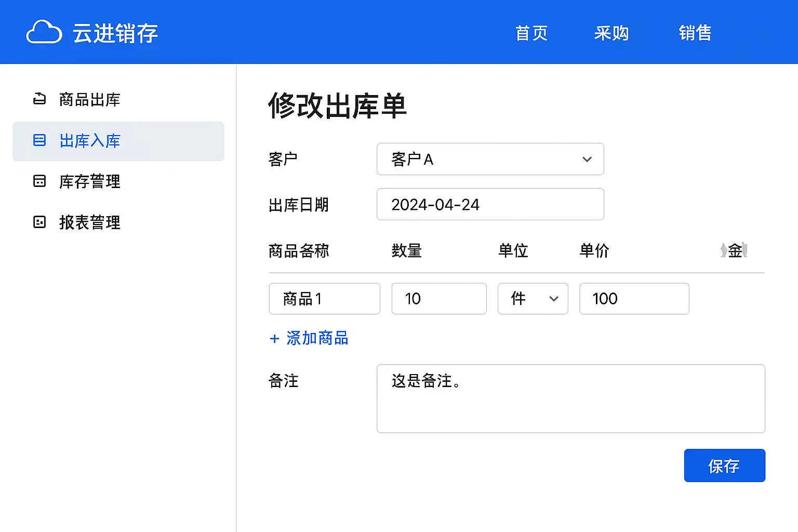The image size is (798, 532).
Task: Click the 云进销存 brand title
Action: [x=115, y=33]
